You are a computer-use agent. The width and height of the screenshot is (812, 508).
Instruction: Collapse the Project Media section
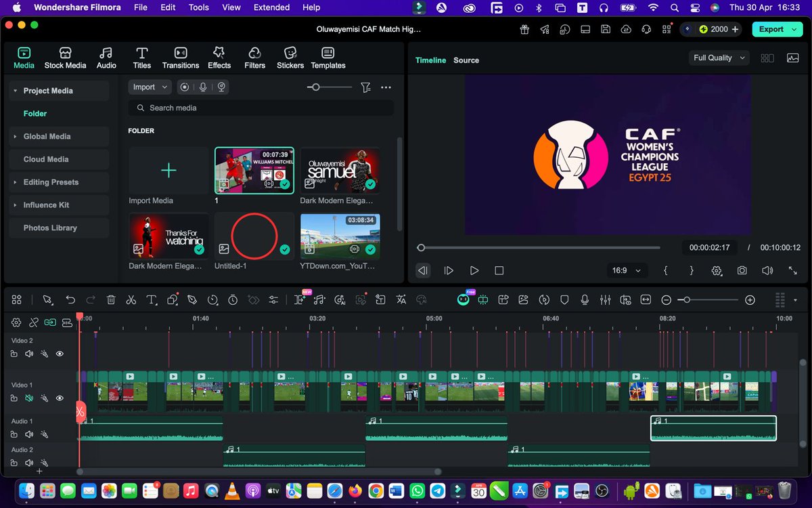(16, 91)
